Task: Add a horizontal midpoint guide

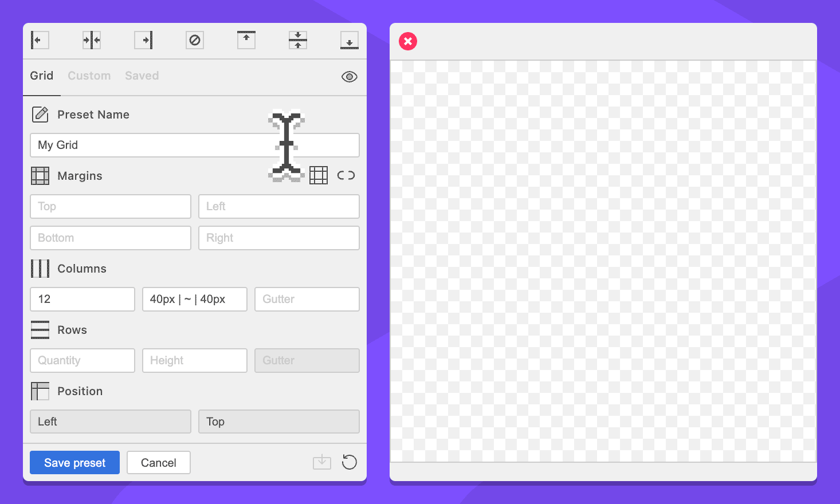Action: (298, 40)
